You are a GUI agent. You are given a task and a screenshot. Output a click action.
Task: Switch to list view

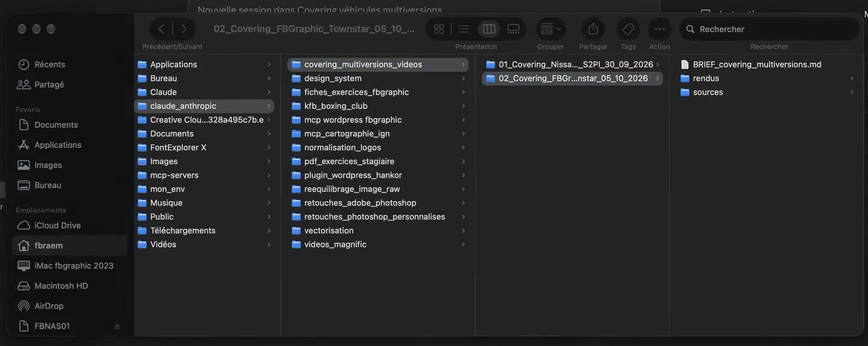click(464, 29)
